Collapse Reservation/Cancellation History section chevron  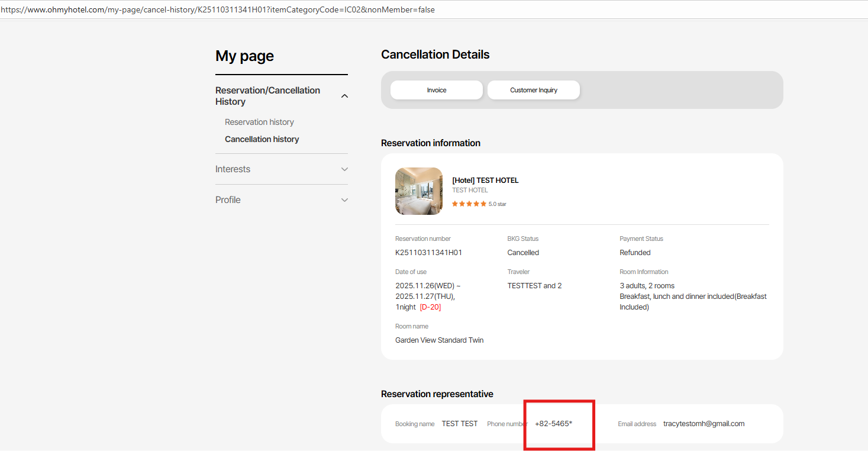click(345, 96)
